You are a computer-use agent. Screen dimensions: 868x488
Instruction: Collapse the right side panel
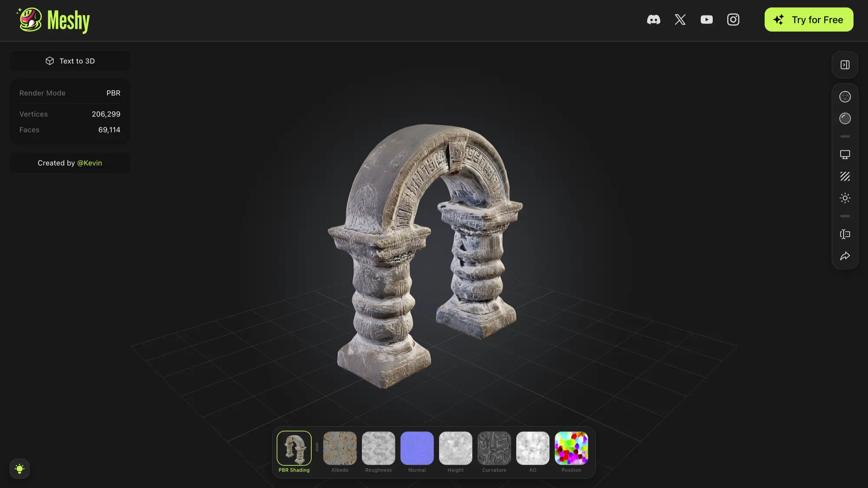[x=845, y=65]
